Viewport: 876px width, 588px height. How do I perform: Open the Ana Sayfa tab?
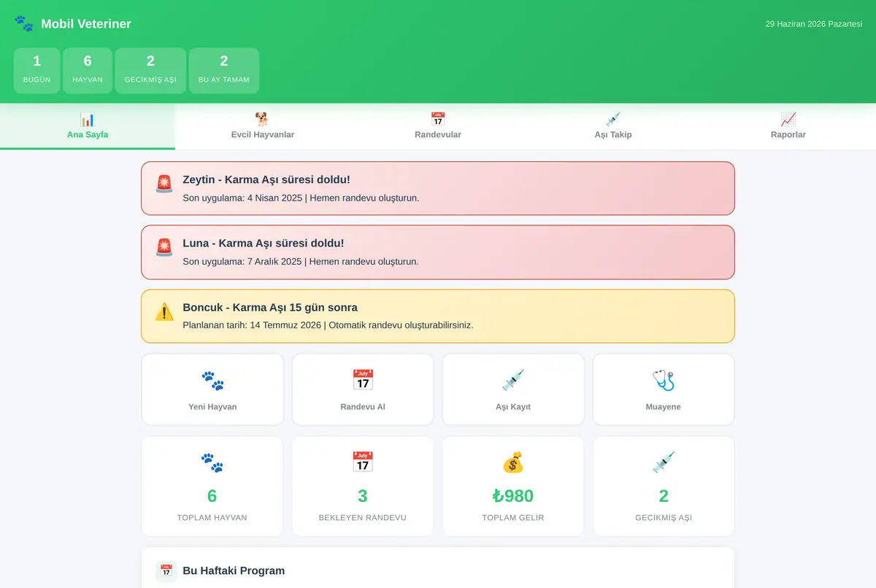click(x=88, y=126)
